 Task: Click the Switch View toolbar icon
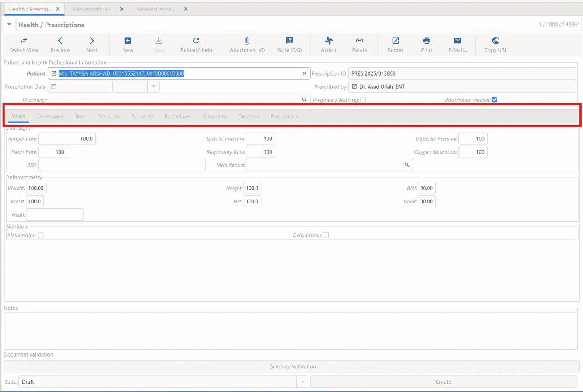click(24, 41)
